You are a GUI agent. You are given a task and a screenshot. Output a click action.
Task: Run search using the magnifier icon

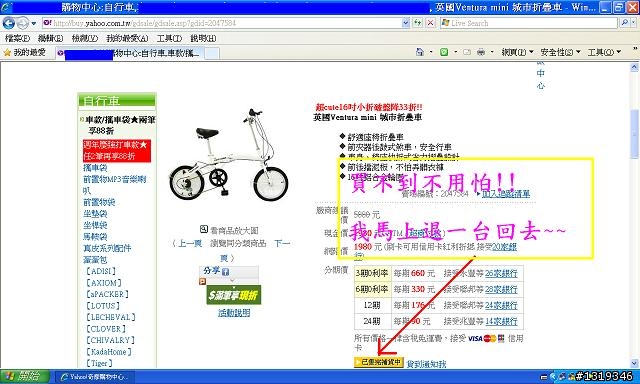tap(624, 23)
